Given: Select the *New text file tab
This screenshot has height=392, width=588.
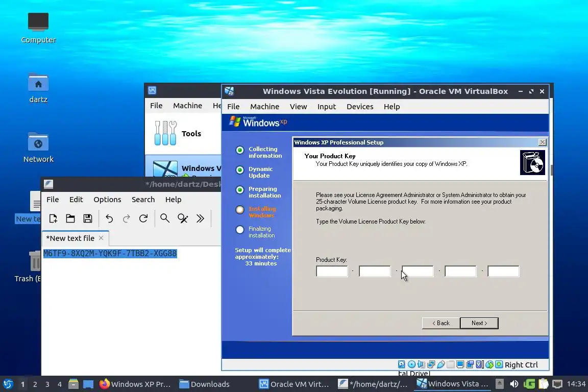Looking at the screenshot, I should coord(75,238).
